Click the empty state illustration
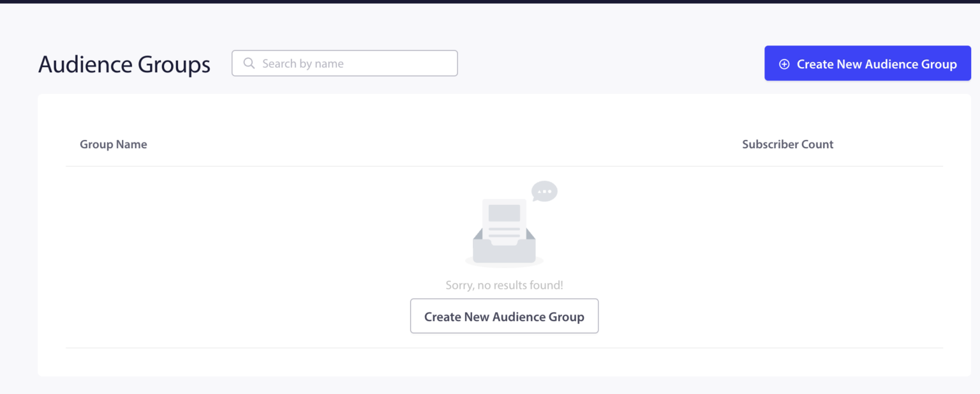Image resolution: width=980 pixels, height=394 pixels. (x=504, y=224)
